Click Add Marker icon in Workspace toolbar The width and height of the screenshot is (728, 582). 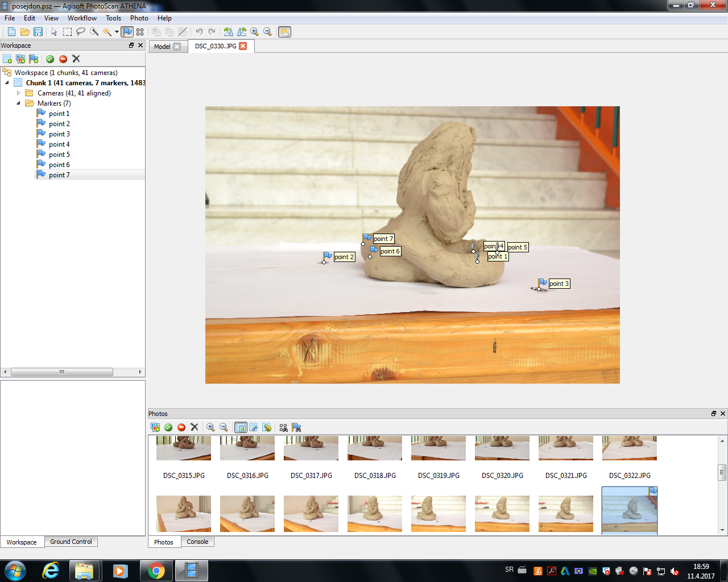tap(34, 59)
